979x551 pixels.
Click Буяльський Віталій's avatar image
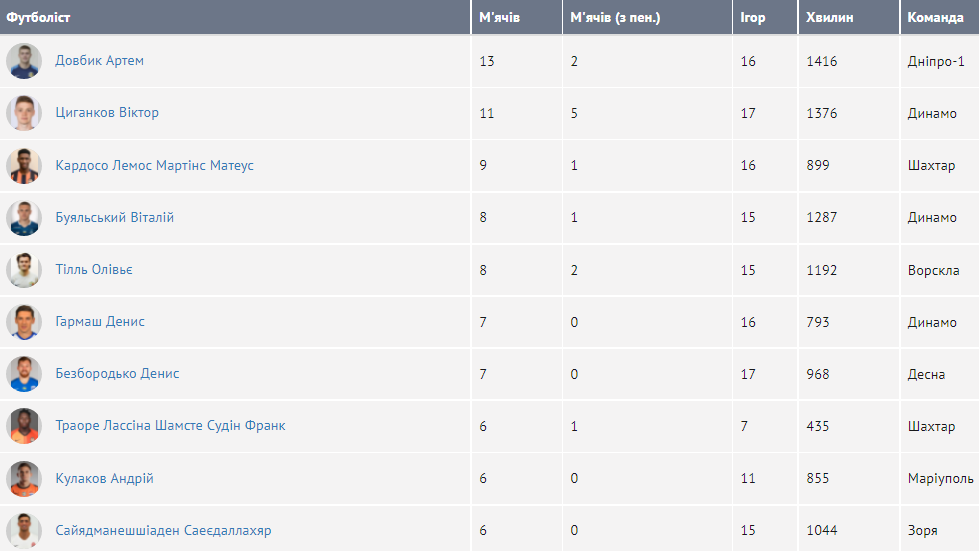point(24,218)
